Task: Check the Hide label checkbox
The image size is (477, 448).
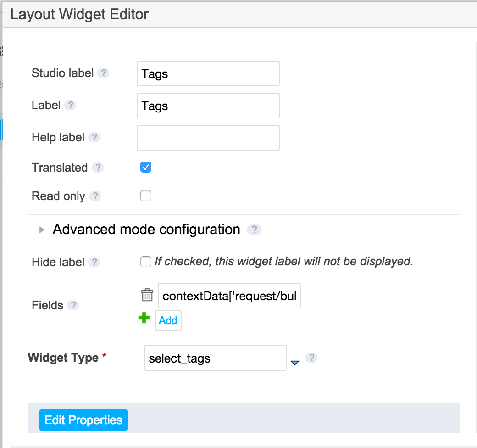Action: (146, 262)
